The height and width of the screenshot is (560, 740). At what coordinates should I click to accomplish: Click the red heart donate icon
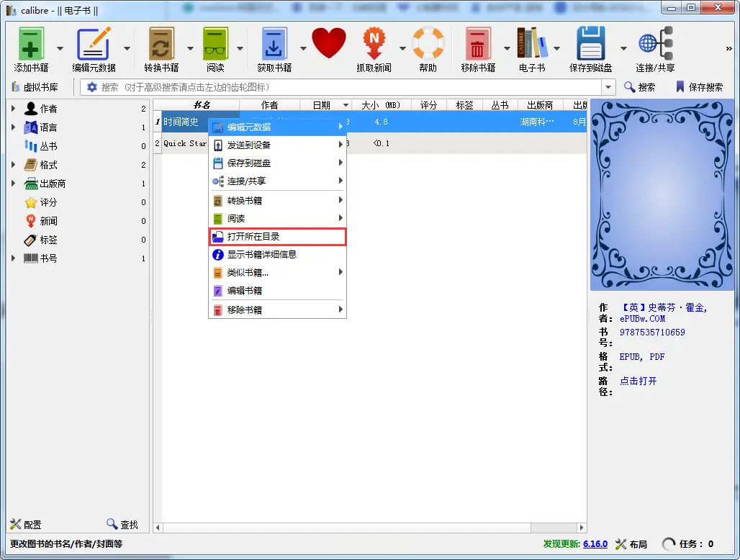[329, 43]
